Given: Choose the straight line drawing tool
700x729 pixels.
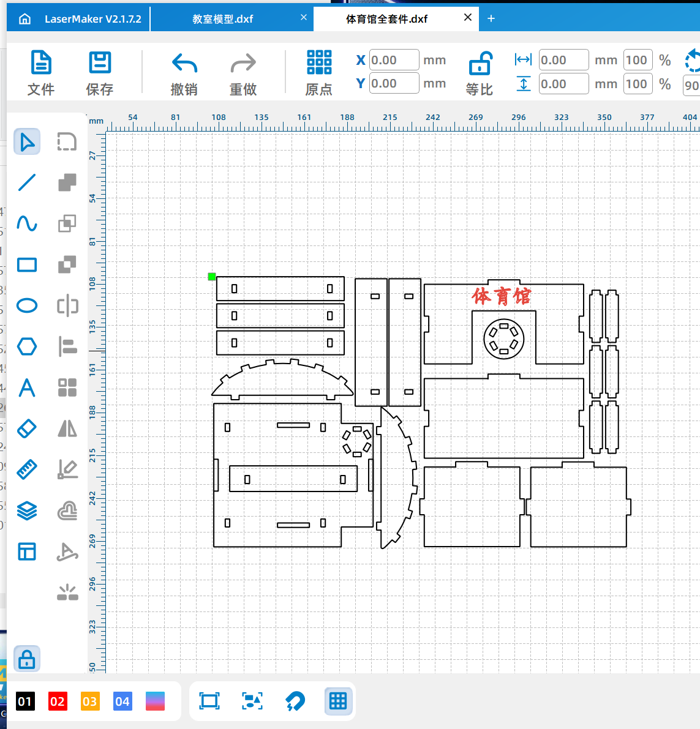Looking at the screenshot, I should [27, 182].
